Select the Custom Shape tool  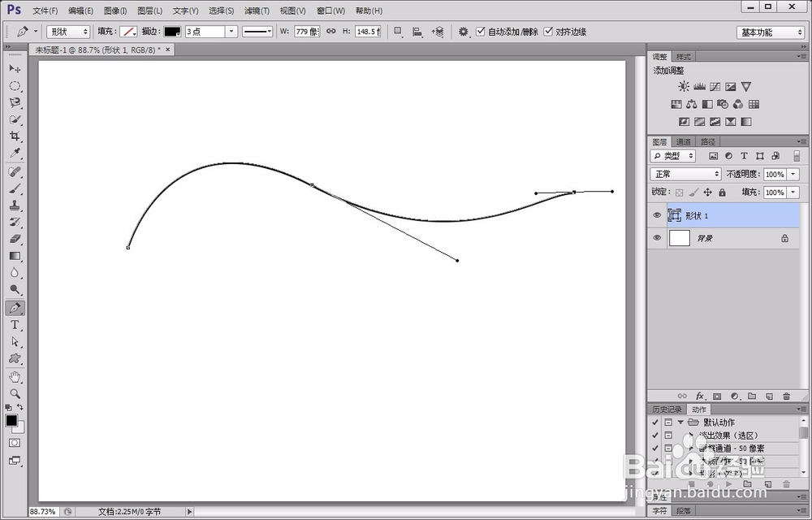(x=15, y=358)
